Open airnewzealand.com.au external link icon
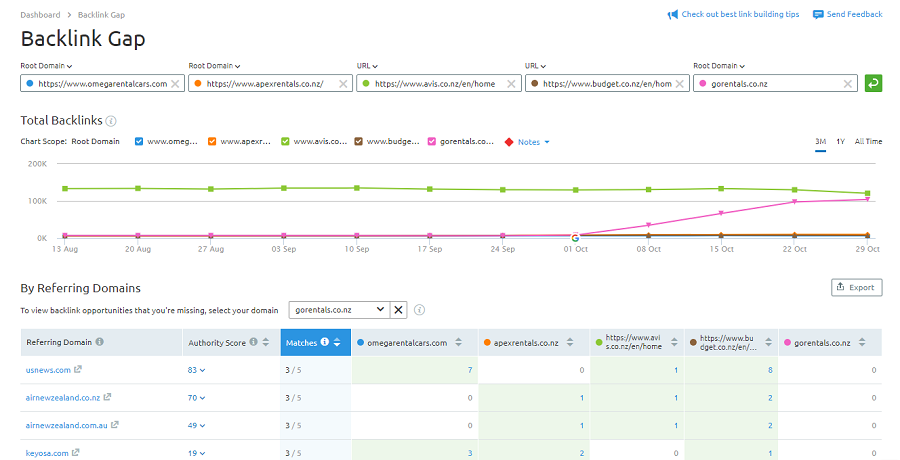 point(115,425)
